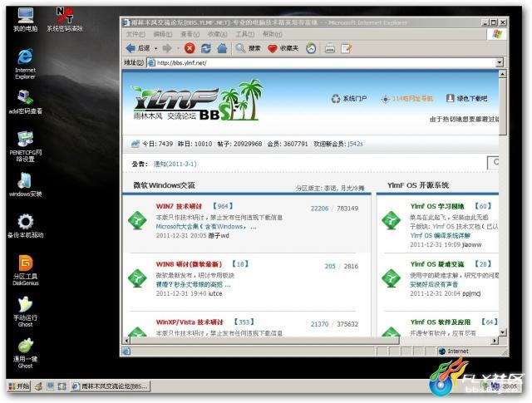532x403 pixels.
Task: Open Ylmf OS 疑难交流 forum link
Action: (x=437, y=264)
